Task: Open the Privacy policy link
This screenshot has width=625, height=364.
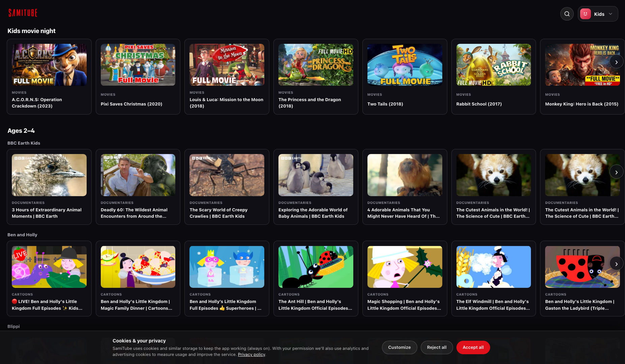Action: [x=251, y=355]
